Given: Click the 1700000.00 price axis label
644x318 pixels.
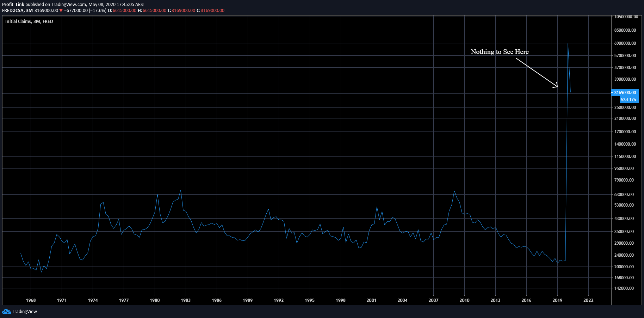Looking at the screenshot, I should (625, 132).
